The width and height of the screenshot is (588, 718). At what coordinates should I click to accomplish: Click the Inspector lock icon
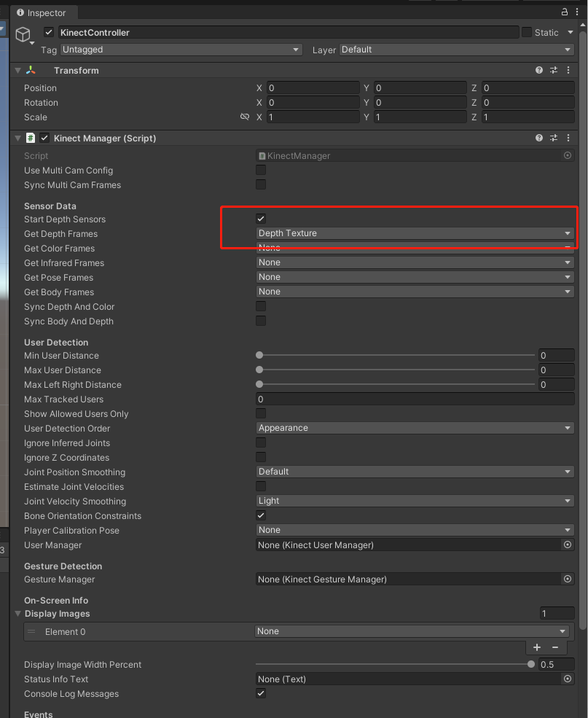pyautogui.click(x=565, y=12)
